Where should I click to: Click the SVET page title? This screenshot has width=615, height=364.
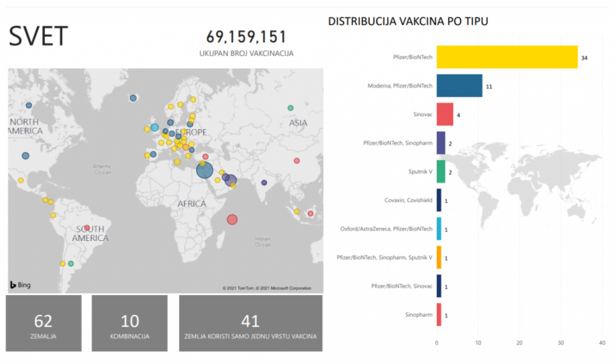click(x=38, y=37)
